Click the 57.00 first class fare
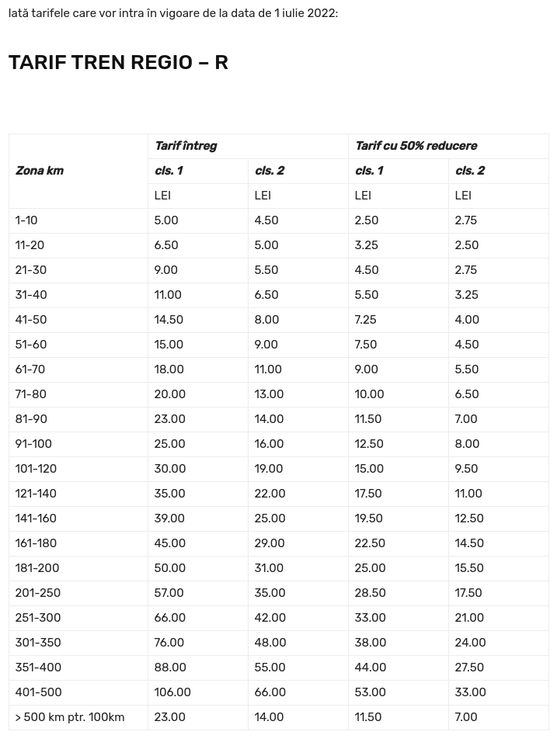 coord(169,593)
